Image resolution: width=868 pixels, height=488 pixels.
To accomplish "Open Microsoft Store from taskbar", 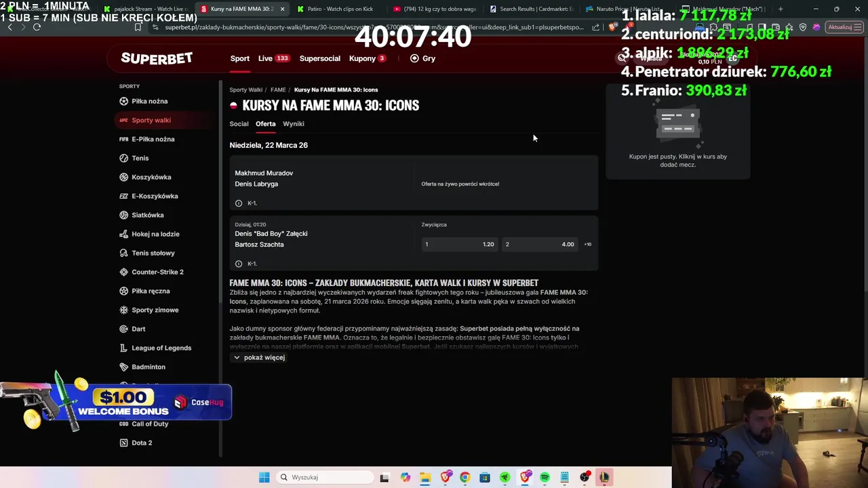I will [485, 477].
